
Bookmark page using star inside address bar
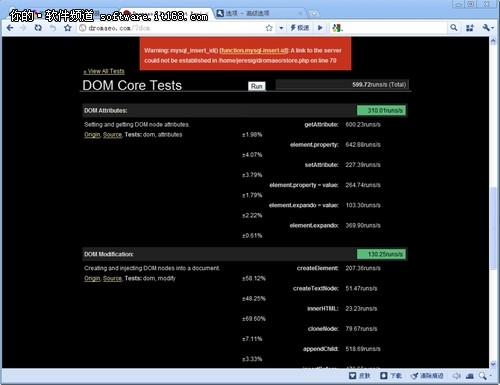pos(269,28)
